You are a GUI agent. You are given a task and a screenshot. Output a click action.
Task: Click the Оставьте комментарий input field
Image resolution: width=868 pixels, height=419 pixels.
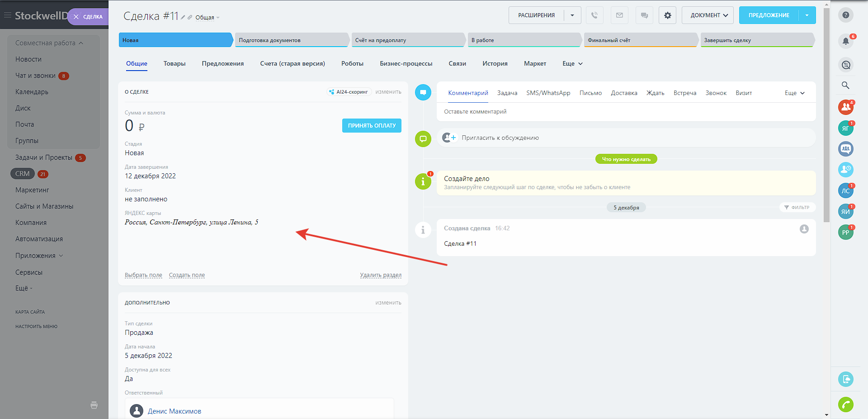tap(624, 112)
